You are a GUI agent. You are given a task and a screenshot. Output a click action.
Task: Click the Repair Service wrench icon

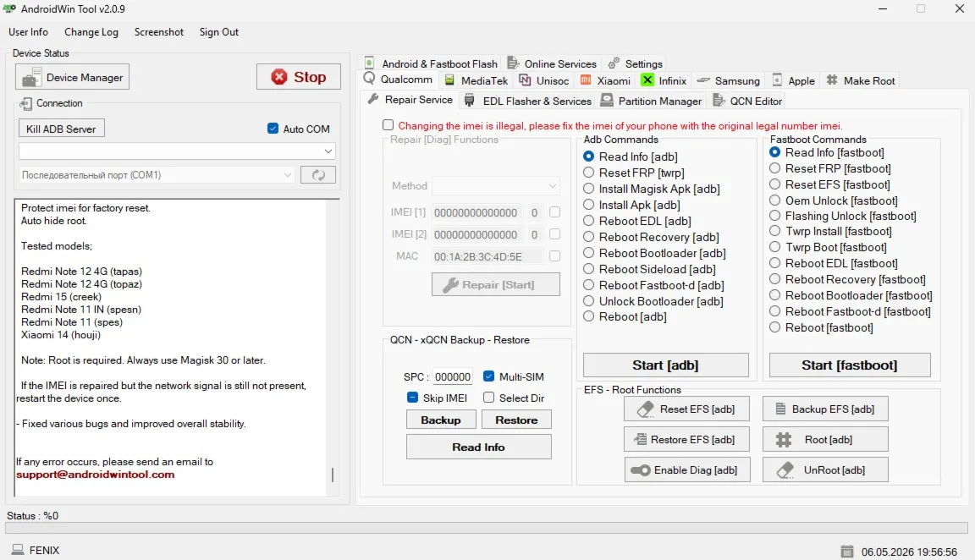(x=373, y=100)
